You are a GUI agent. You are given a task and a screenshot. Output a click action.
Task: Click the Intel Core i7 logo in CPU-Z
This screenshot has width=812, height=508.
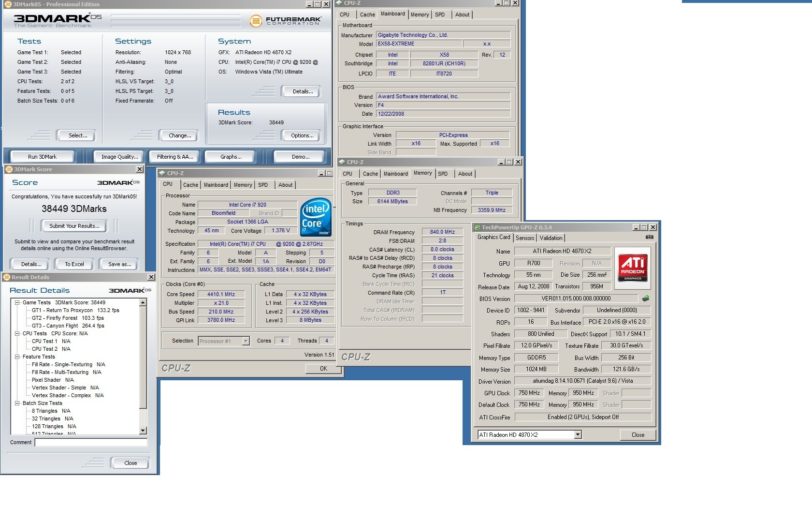(316, 216)
